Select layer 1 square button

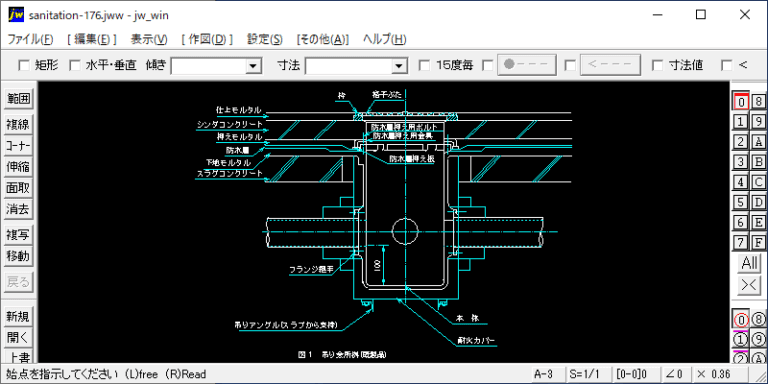click(x=741, y=121)
